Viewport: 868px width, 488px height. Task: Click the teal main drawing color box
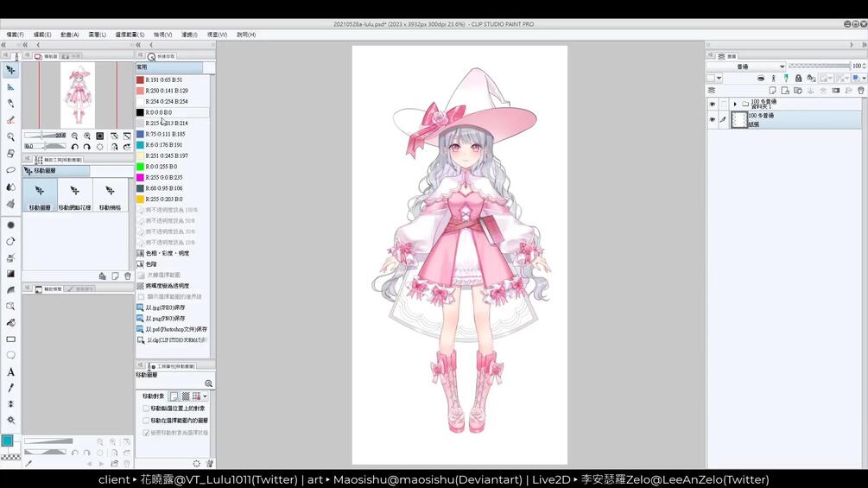point(7,440)
